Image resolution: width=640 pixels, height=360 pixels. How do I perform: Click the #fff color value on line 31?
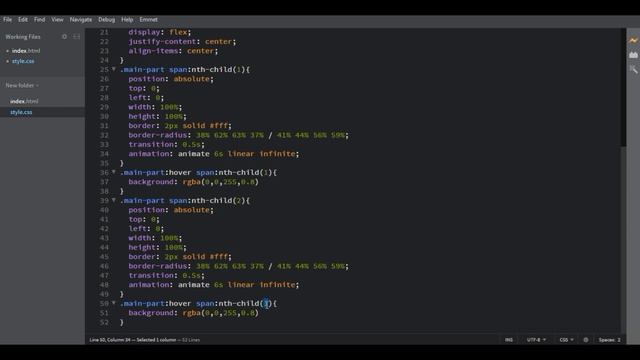[x=218, y=126]
